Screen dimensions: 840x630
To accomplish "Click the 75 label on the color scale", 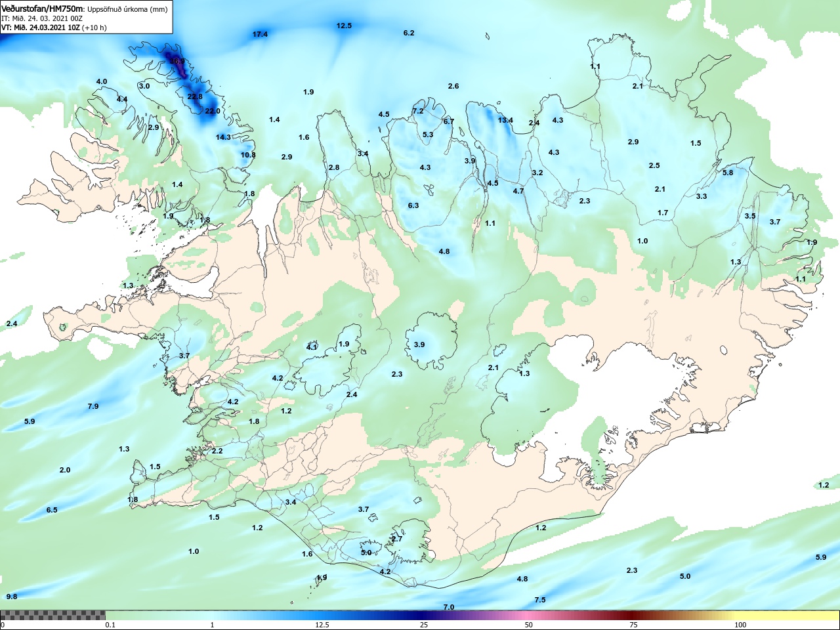I will pyautogui.click(x=633, y=625).
